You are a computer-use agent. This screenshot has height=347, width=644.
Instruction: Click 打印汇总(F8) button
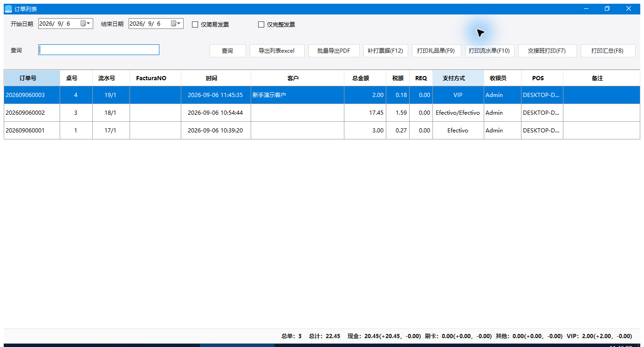point(608,51)
